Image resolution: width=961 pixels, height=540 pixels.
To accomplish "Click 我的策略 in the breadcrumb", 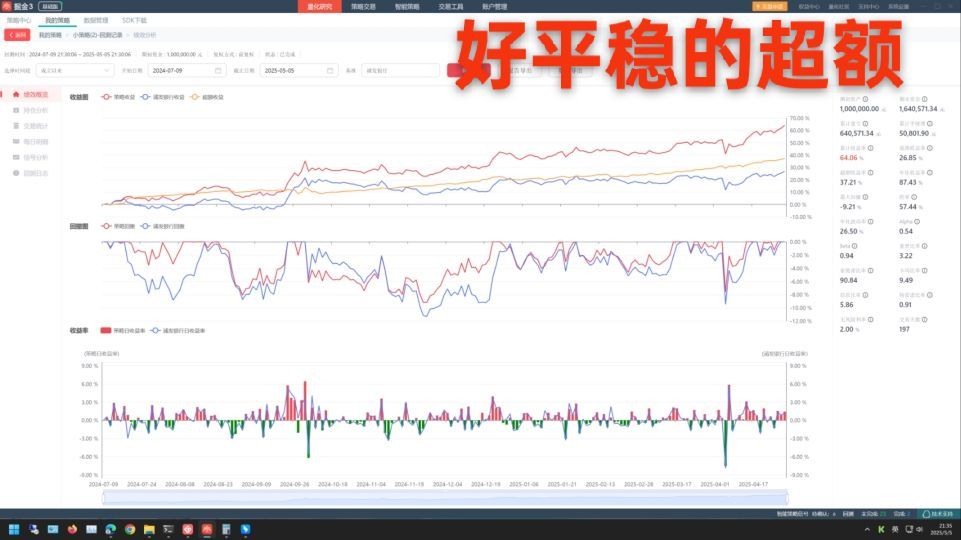I will pos(48,35).
